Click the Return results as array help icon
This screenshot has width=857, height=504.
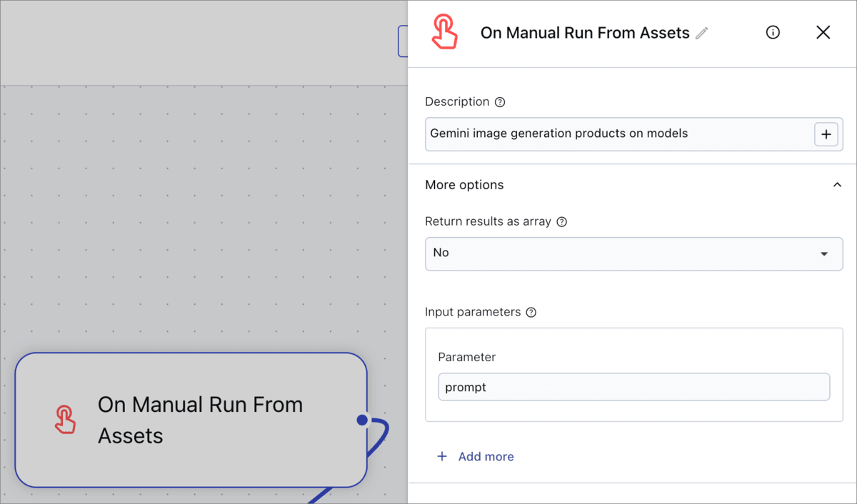561,221
